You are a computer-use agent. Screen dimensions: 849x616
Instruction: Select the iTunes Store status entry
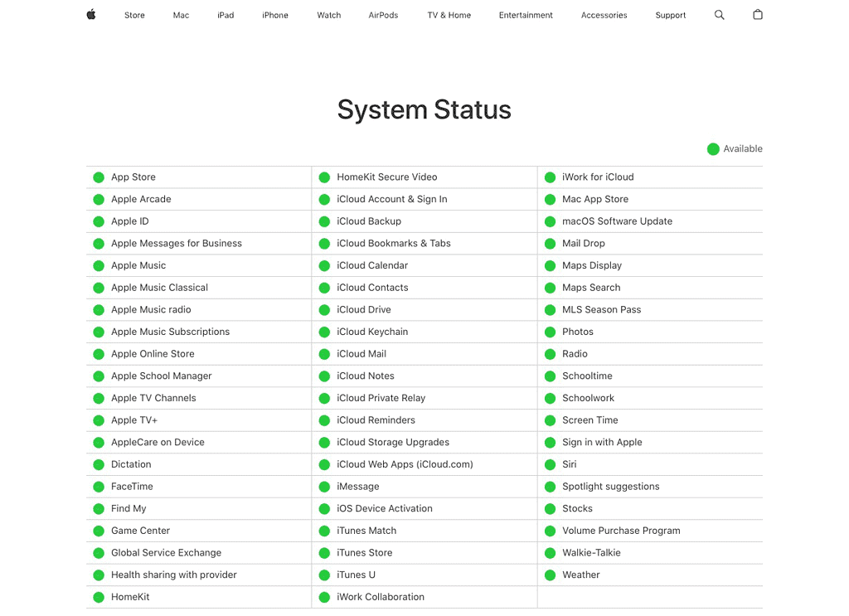pyautogui.click(x=364, y=553)
